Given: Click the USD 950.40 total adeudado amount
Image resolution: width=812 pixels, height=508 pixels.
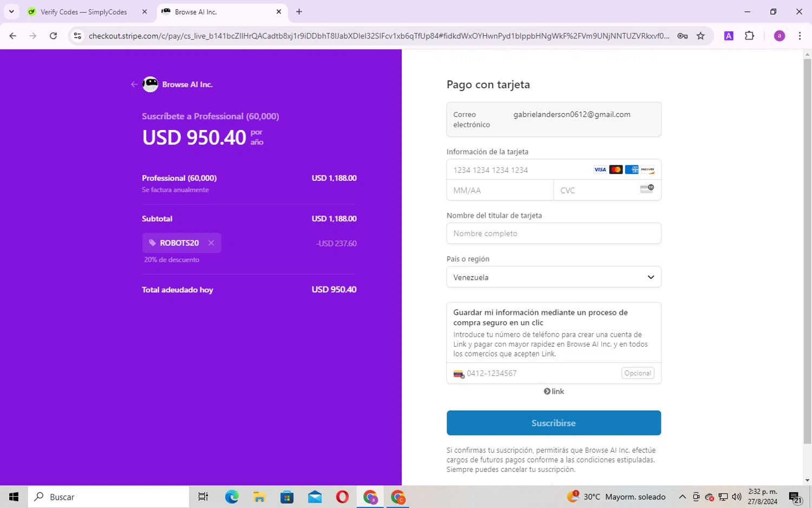Looking at the screenshot, I should click(x=334, y=290).
